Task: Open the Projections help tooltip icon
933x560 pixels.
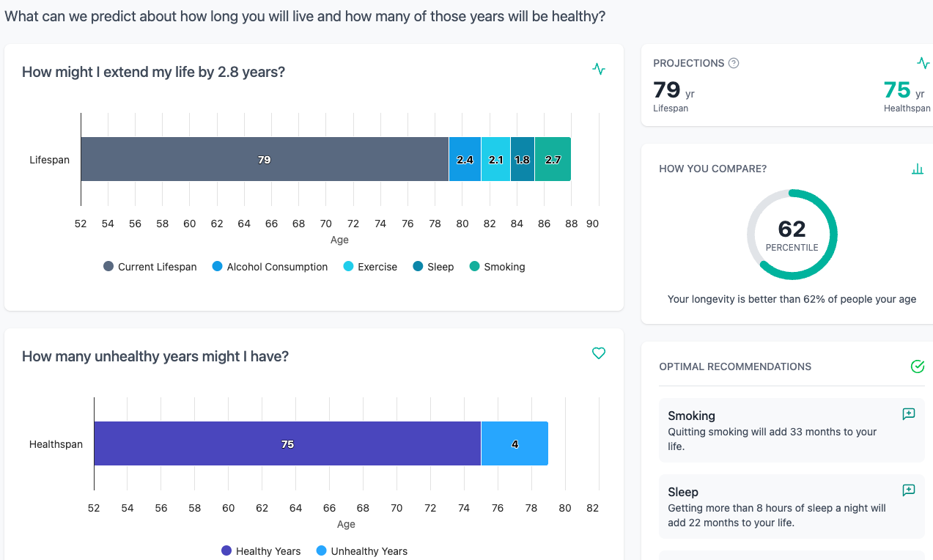Action: point(734,63)
